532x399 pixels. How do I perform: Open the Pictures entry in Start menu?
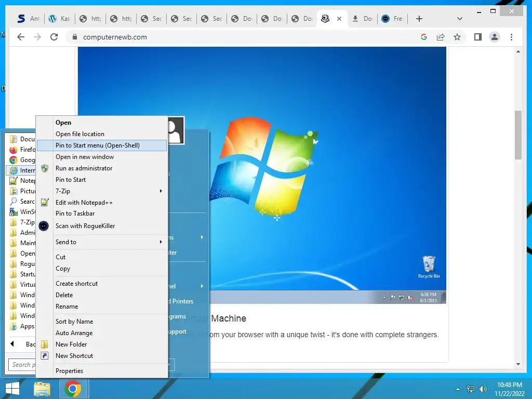pyautogui.click(x=21, y=191)
